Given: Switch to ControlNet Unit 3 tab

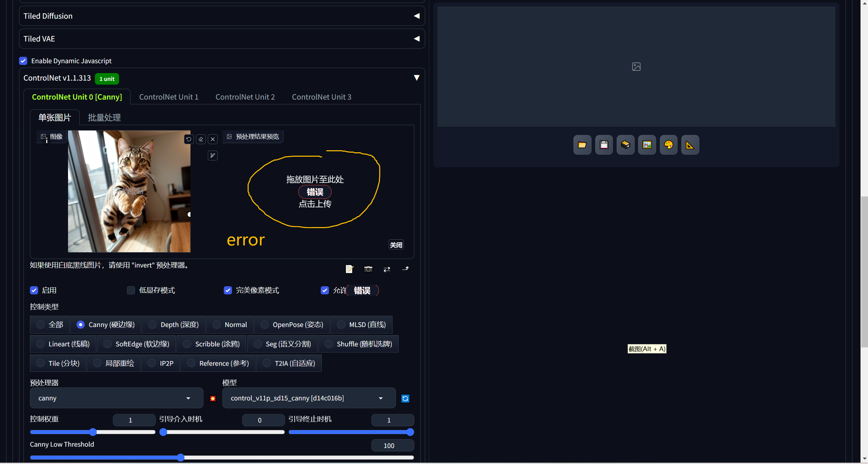Looking at the screenshot, I should click(321, 97).
